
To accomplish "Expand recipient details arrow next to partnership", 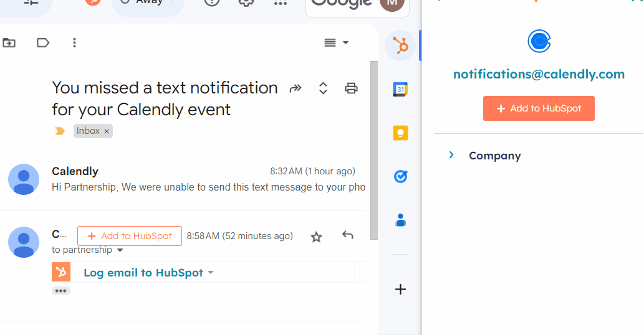I will coord(120,250).
